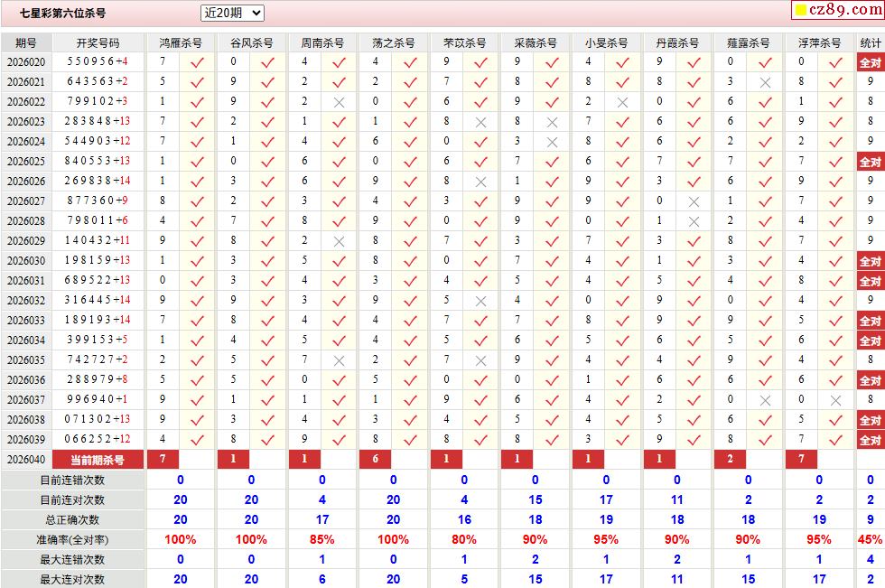Click the 目前连错次数 row label
This screenshot has height=588, width=885.
point(72,481)
